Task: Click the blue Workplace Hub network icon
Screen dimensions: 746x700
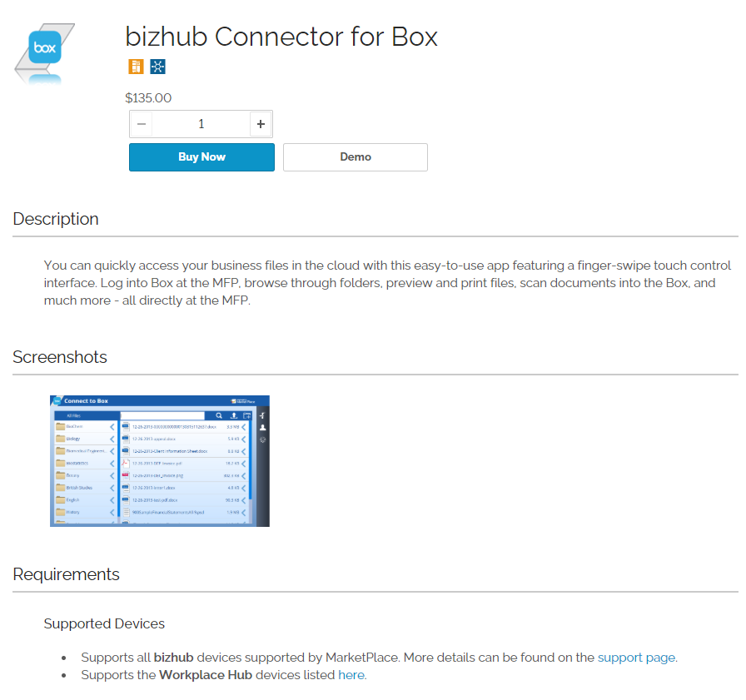Action: 157,67
